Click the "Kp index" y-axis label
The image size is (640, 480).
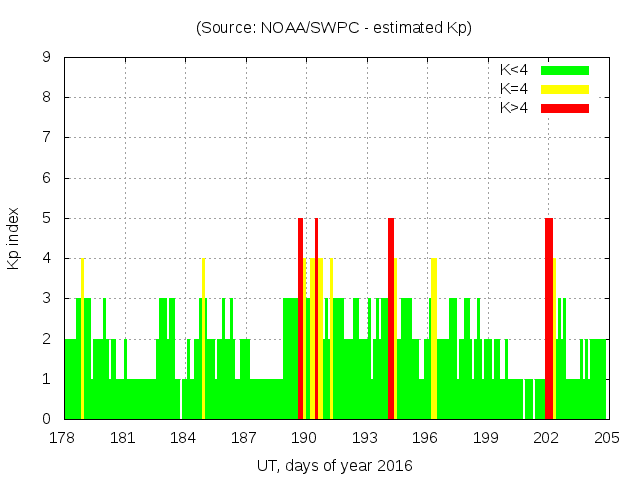pos(14,239)
